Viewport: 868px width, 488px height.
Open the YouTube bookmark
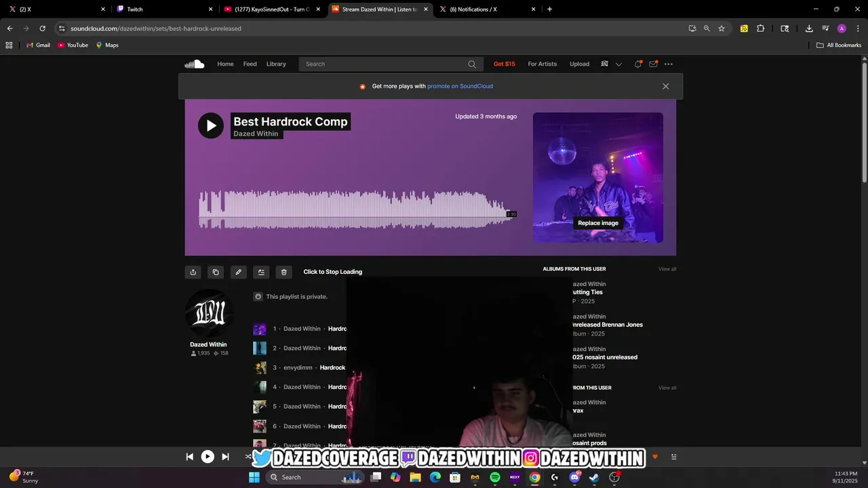tap(73, 45)
